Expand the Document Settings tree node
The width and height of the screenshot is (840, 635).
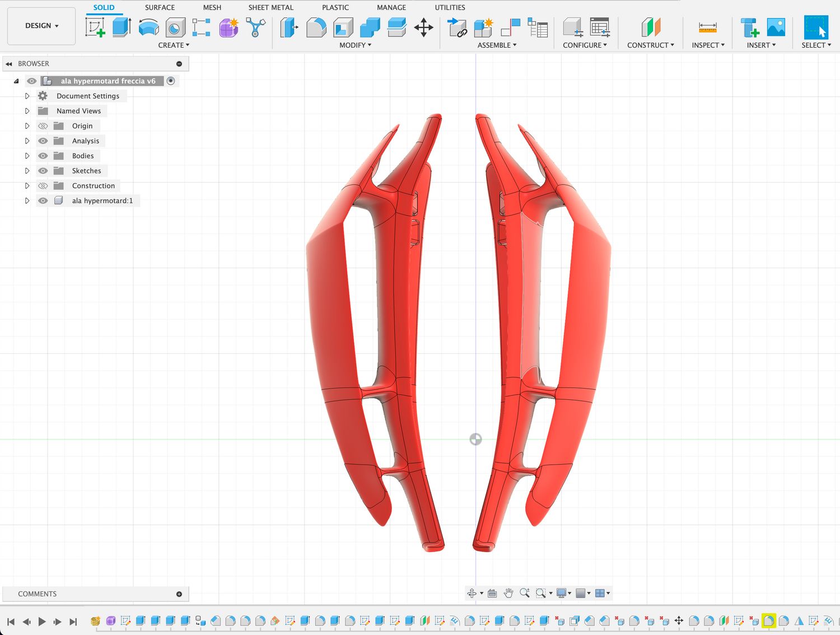pyautogui.click(x=27, y=96)
